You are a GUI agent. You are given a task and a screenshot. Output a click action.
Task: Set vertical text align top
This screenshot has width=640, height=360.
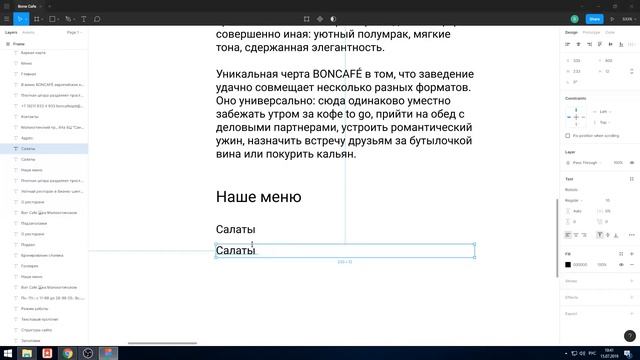600,235
